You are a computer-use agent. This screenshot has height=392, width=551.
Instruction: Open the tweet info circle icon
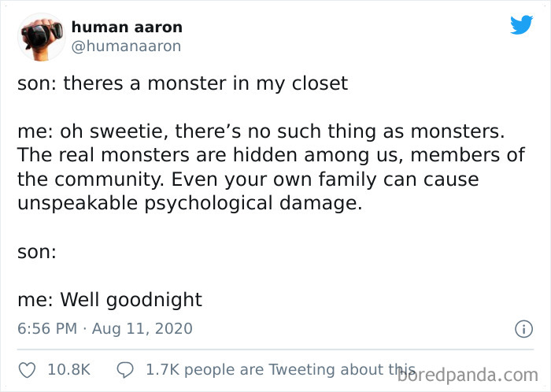pos(522,329)
